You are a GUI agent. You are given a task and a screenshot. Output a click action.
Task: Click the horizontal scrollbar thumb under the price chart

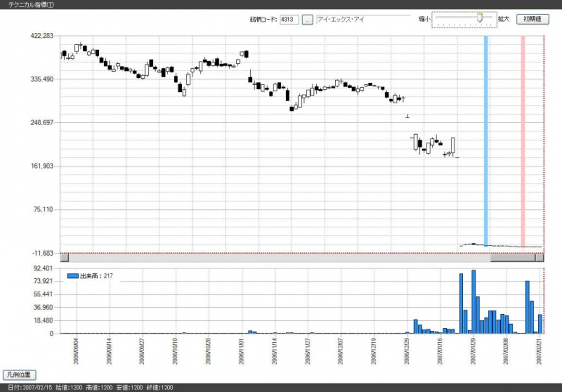coord(512,258)
